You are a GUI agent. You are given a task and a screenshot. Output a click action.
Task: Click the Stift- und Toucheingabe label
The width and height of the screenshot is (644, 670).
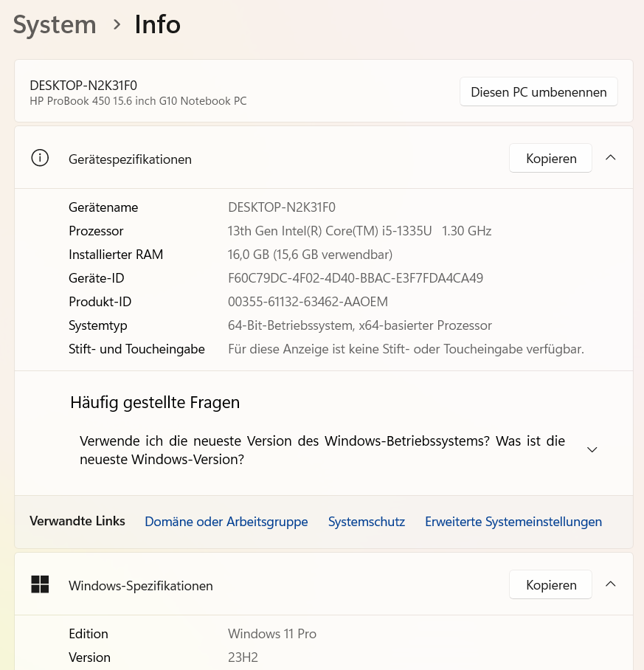click(136, 349)
